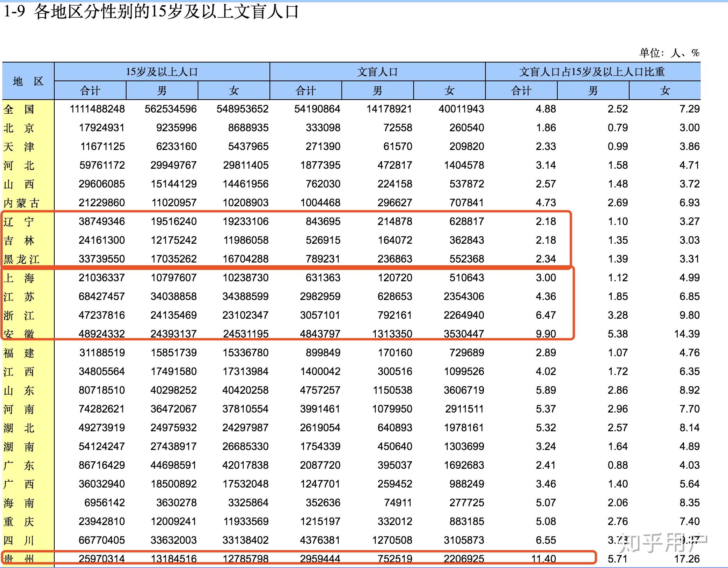Click Inner Mongolia illiteracy rate 4.73

click(546, 203)
